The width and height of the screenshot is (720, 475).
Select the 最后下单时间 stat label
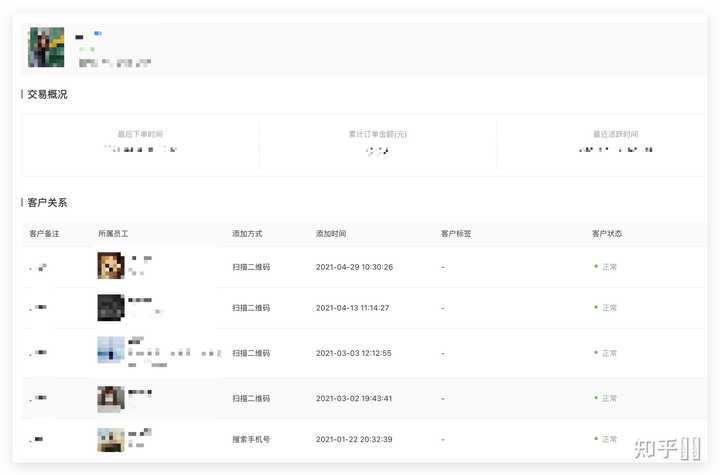[x=140, y=134]
